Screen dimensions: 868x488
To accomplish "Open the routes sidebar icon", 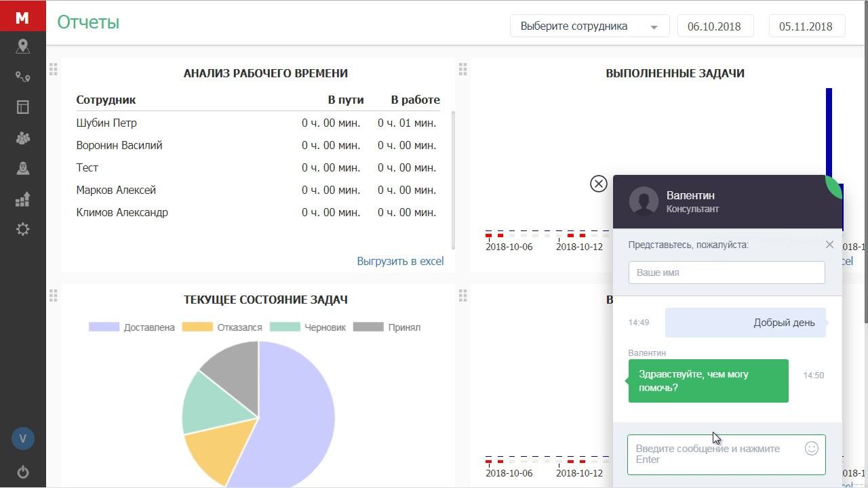I will [x=22, y=77].
